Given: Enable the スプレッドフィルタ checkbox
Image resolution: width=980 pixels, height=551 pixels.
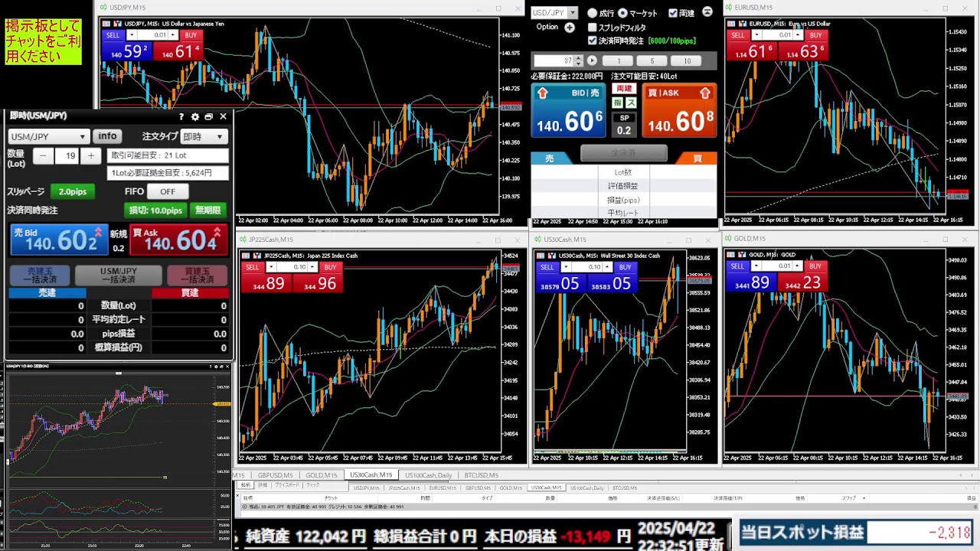Looking at the screenshot, I should pyautogui.click(x=592, y=28).
